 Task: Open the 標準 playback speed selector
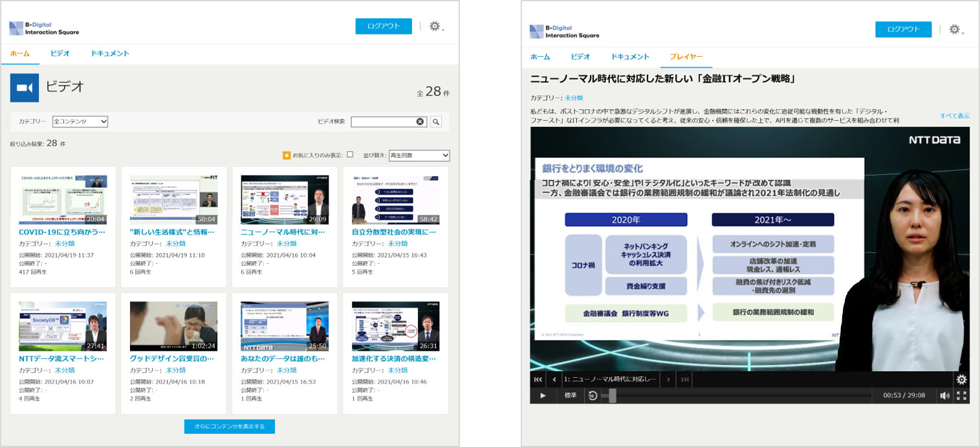(570, 395)
